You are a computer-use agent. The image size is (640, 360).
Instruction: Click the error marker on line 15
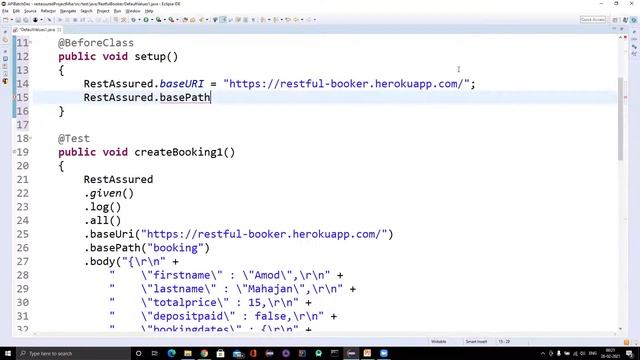tap(14, 98)
